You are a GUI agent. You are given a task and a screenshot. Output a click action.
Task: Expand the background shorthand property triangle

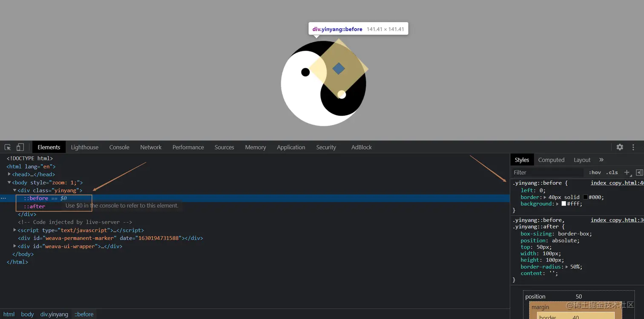click(558, 204)
